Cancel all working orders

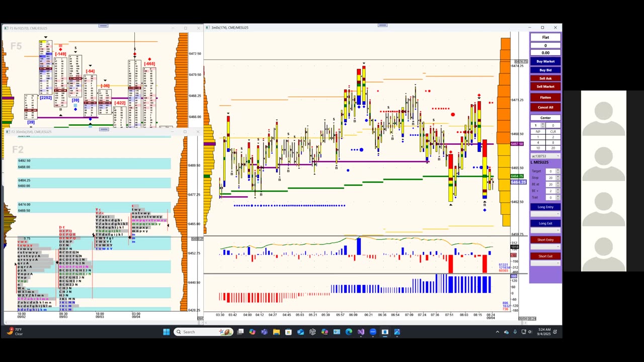[545, 107]
